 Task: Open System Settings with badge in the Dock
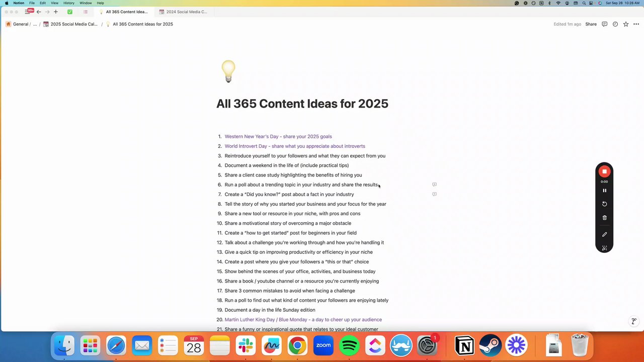(427, 345)
